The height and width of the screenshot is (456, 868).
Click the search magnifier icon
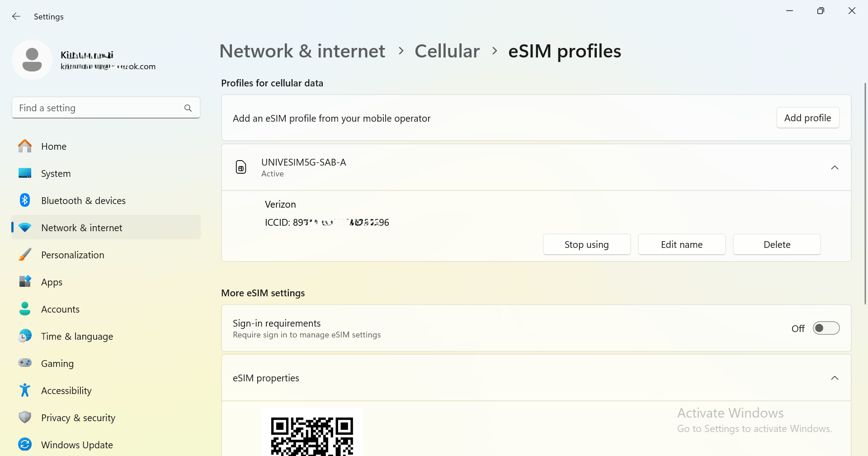pyautogui.click(x=188, y=108)
